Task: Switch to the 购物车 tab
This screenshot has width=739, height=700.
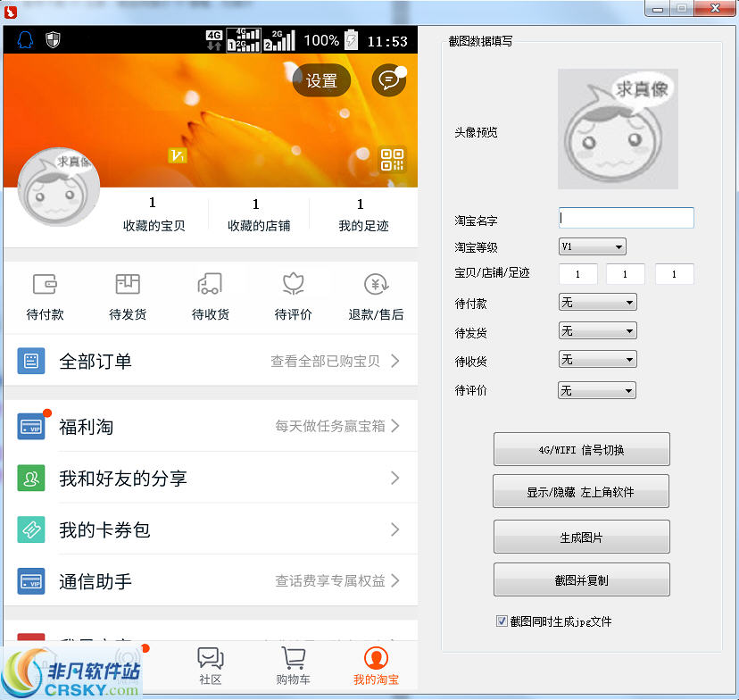Action: [293, 665]
